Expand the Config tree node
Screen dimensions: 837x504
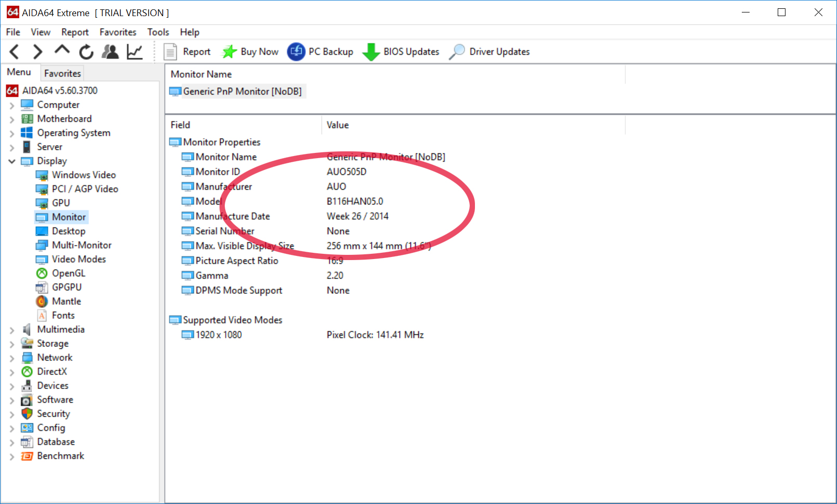(x=12, y=428)
